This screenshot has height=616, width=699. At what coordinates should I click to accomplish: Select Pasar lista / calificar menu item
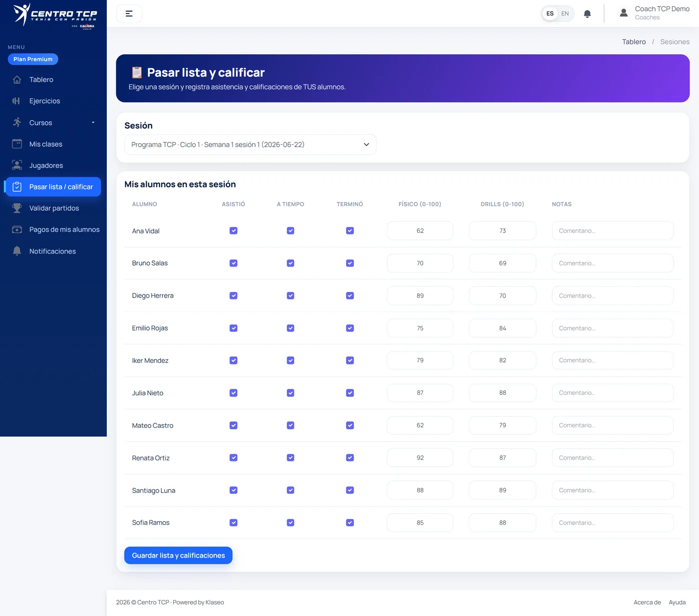[x=52, y=187]
